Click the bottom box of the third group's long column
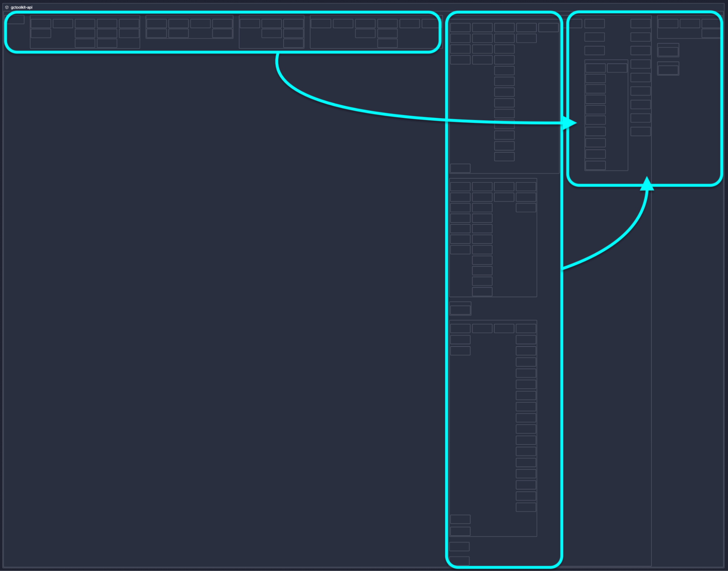This screenshot has height=571, width=728. point(526,507)
